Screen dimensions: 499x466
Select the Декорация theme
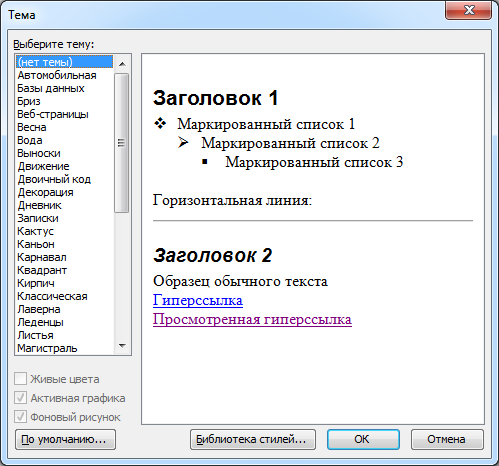(65, 192)
